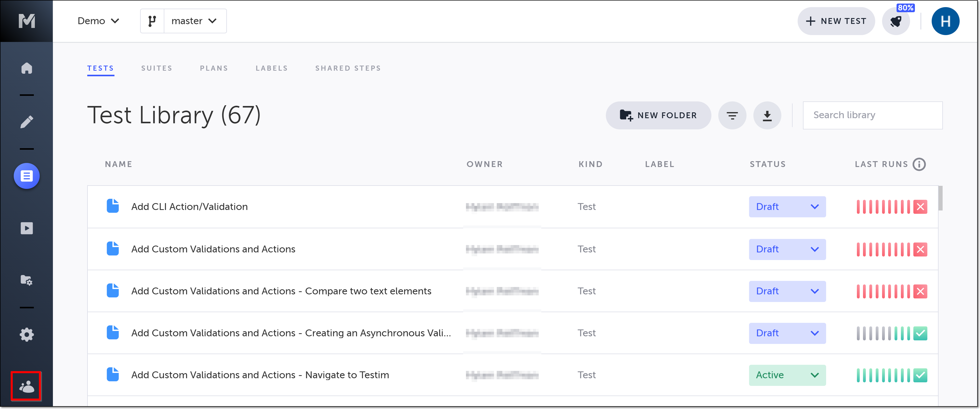Click the download export icon

[x=767, y=115]
